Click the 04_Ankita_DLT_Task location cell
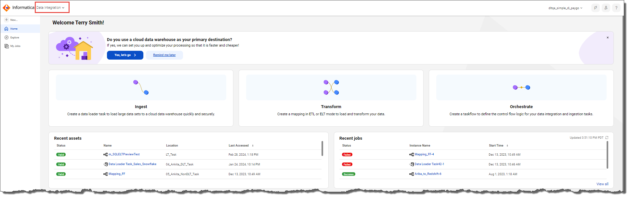The image size is (644, 197). tap(180, 164)
